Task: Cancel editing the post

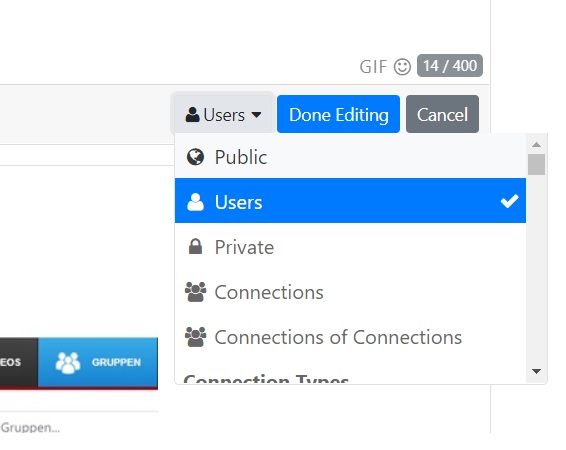Action: [x=442, y=114]
